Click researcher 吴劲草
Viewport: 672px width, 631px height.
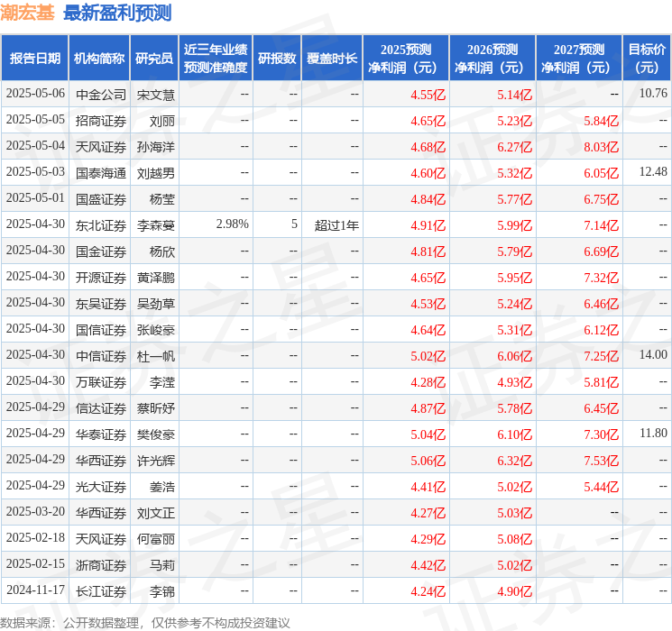[156, 303]
